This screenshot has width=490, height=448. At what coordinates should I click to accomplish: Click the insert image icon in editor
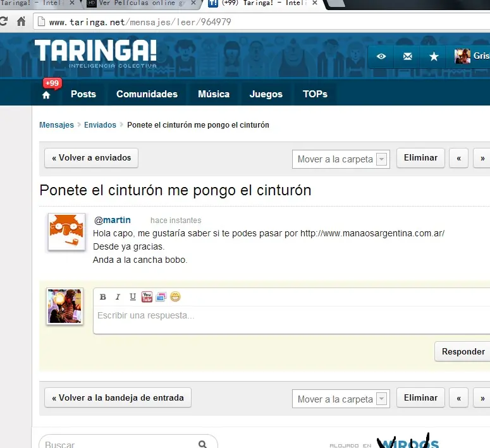(x=161, y=297)
